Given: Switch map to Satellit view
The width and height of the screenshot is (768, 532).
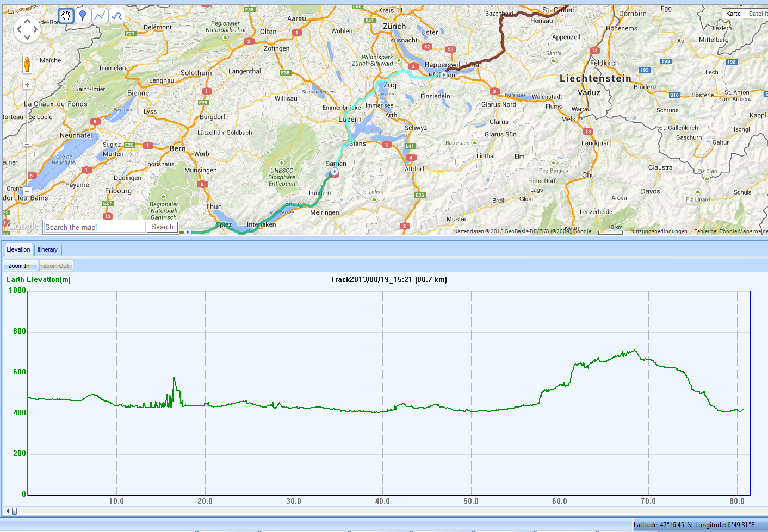Looking at the screenshot, I should (x=757, y=14).
